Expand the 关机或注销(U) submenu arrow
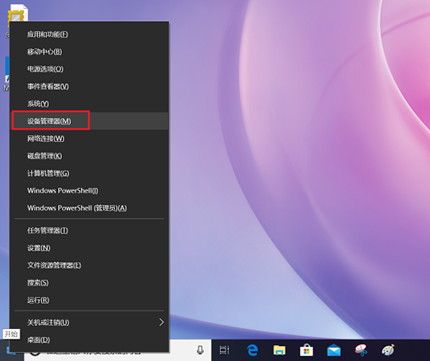 click(x=161, y=322)
